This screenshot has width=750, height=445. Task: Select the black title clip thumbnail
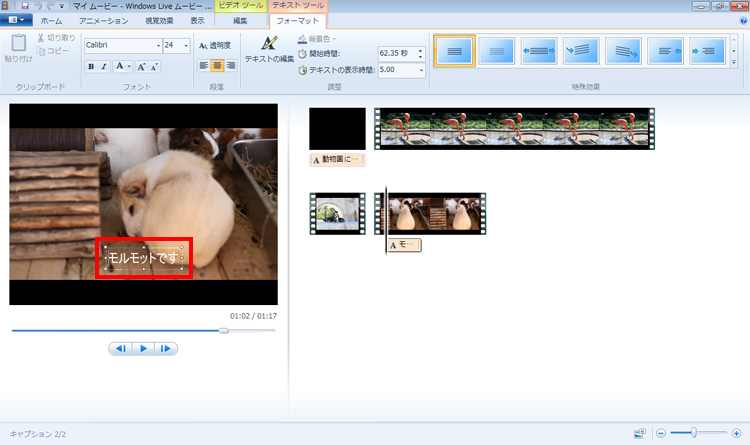[x=337, y=129]
